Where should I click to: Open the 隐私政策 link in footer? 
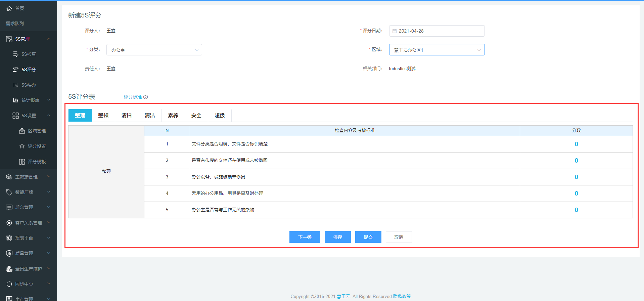point(402,296)
